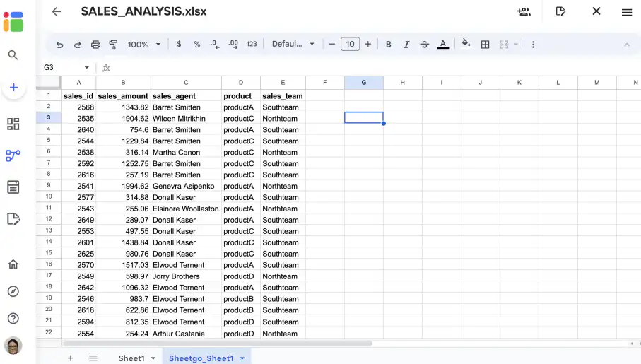
Task: Format selection as currency ($)
Action: click(179, 44)
